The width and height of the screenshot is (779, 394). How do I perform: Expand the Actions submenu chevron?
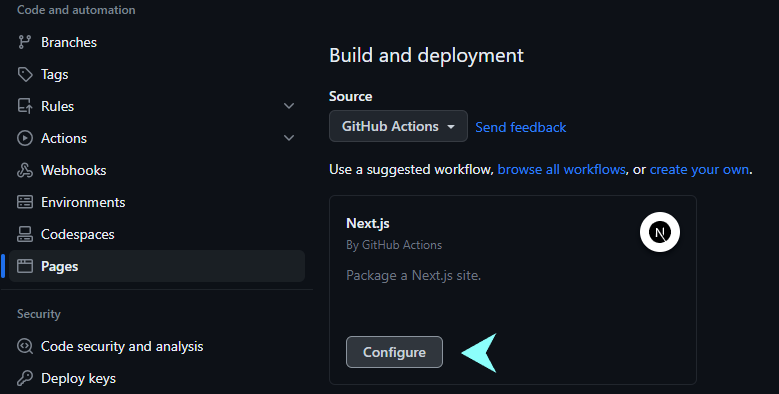pos(289,138)
